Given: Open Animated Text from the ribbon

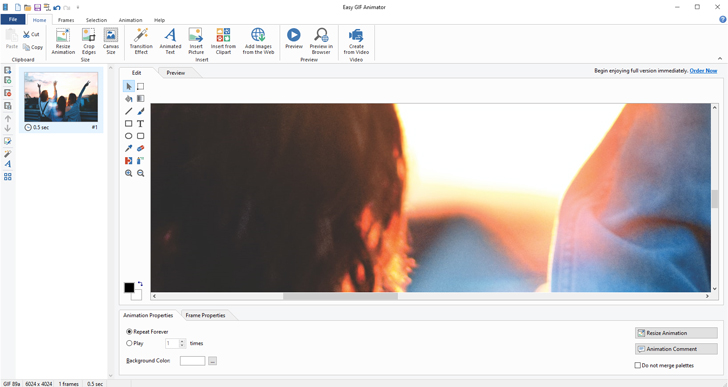Looking at the screenshot, I should pyautogui.click(x=170, y=41).
